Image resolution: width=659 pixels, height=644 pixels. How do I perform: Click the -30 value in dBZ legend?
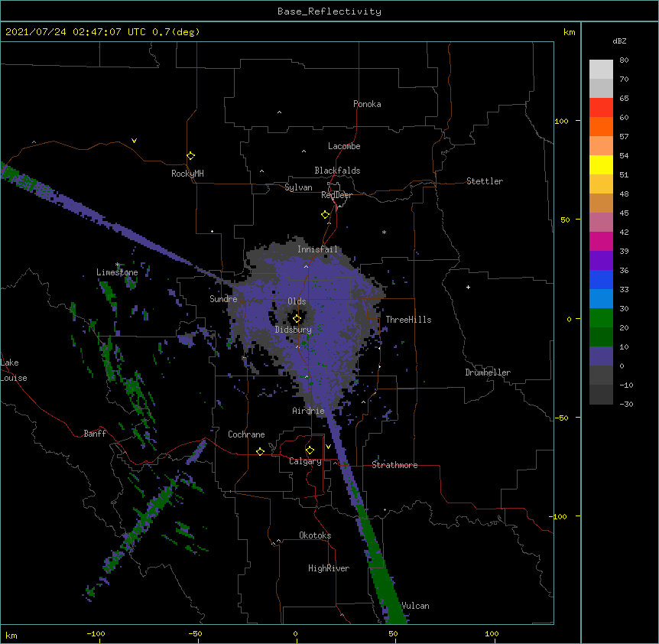pyautogui.click(x=626, y=404)
